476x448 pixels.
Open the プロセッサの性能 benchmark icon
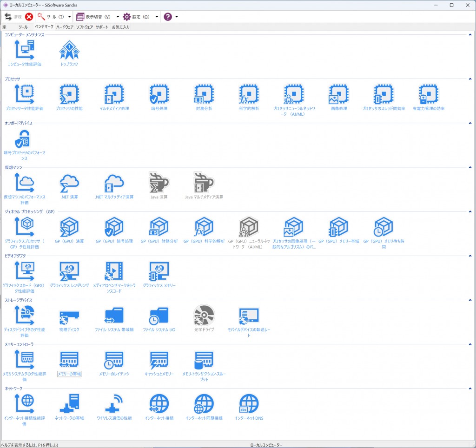click(69, 94)
